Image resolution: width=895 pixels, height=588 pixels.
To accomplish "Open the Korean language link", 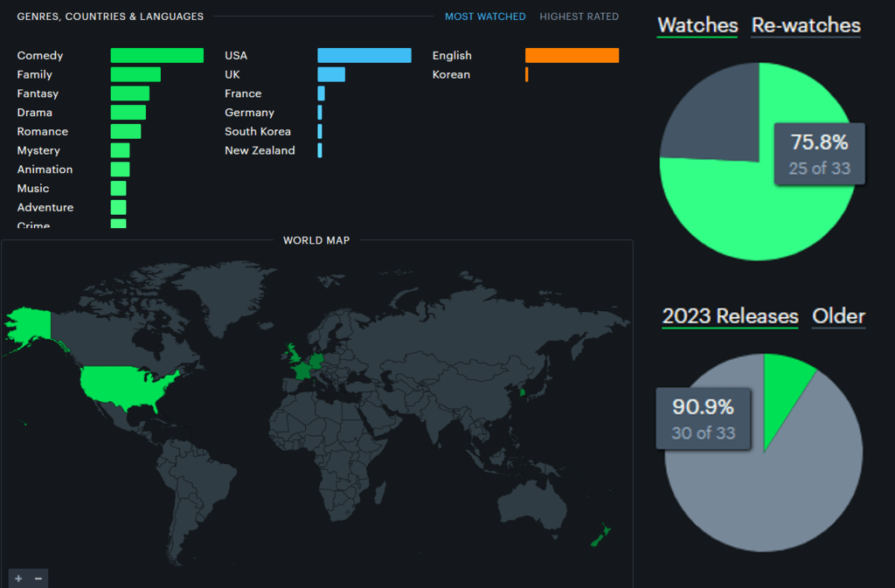I will 451,75.
